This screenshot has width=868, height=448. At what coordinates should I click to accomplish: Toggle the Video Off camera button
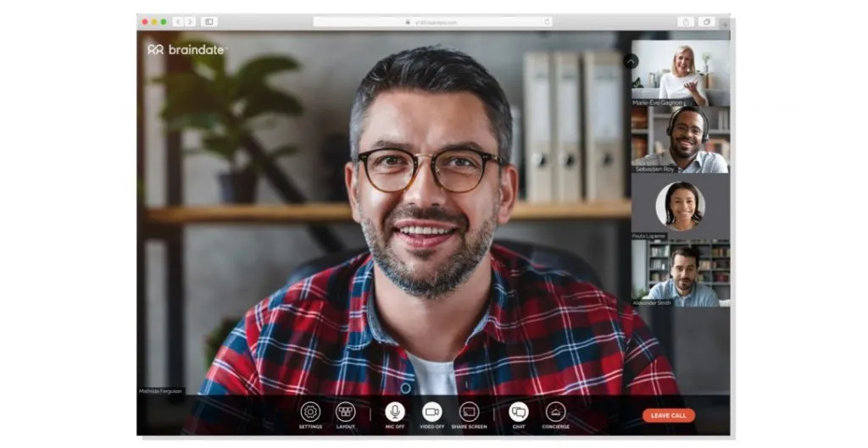tap(431, 412)
